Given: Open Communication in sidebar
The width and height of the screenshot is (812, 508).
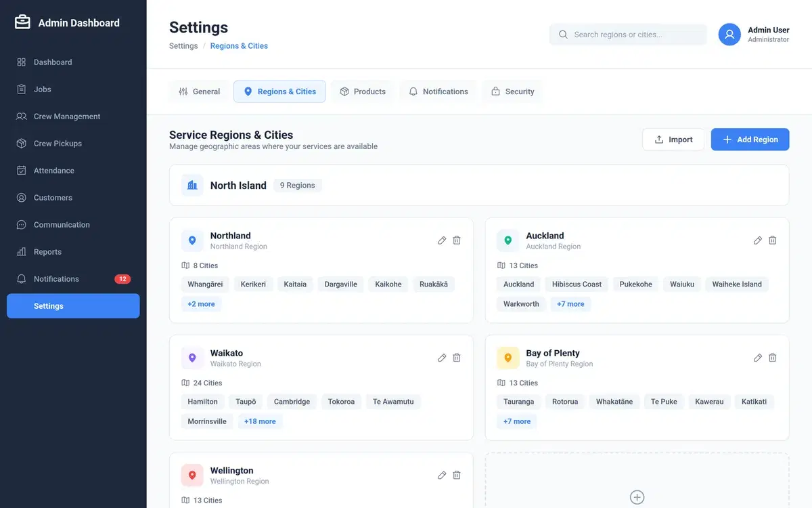Looking at the screenshot, I should [73, 225].
